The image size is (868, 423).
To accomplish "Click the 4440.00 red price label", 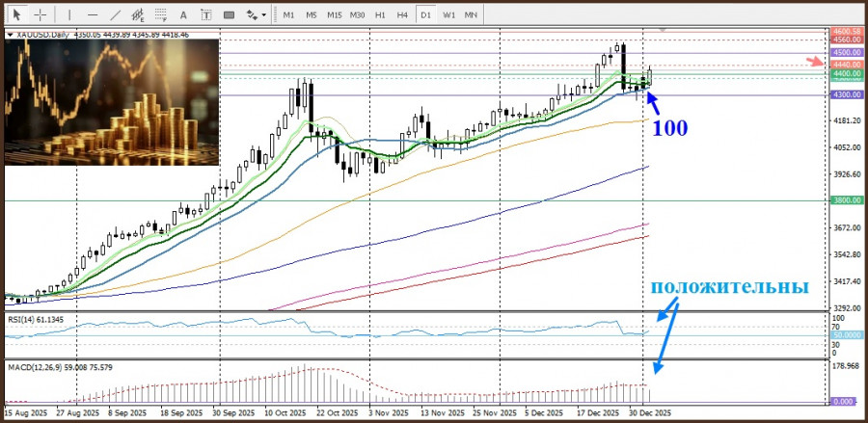I will click(846, 65).
